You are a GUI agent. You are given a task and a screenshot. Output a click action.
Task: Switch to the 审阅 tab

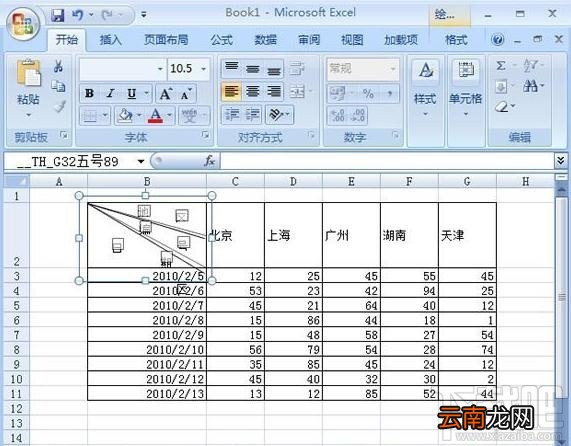[x=309, y=40]
